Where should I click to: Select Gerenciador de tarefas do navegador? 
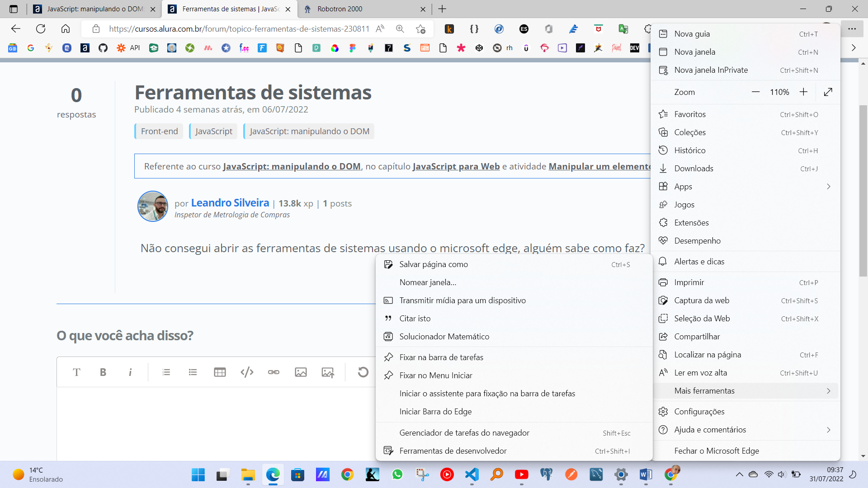tap(465, 432)
